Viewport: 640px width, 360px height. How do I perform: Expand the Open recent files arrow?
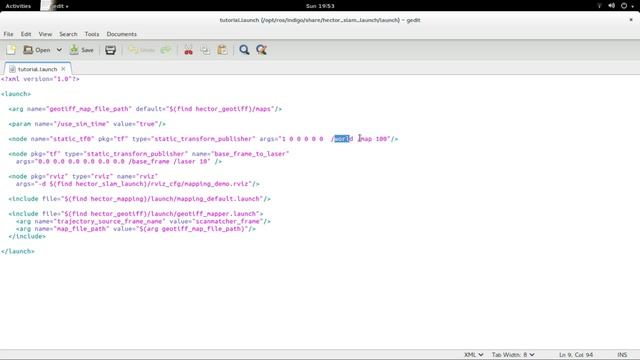tap(59, 50)
